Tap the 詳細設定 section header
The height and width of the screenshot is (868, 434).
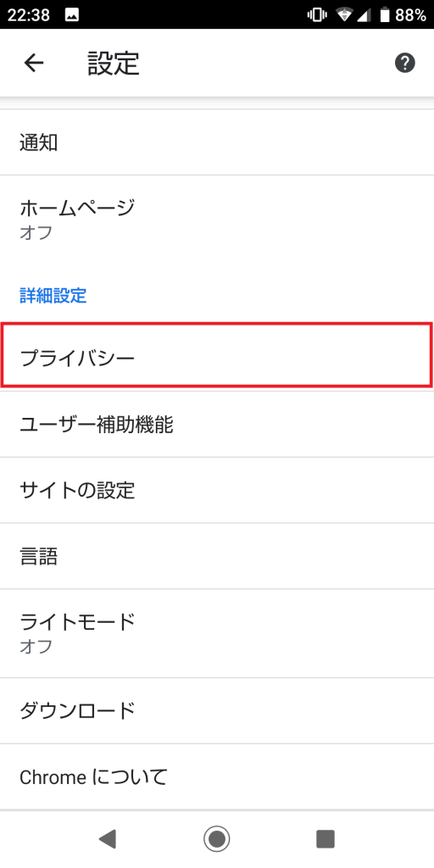tap(53, 295)
